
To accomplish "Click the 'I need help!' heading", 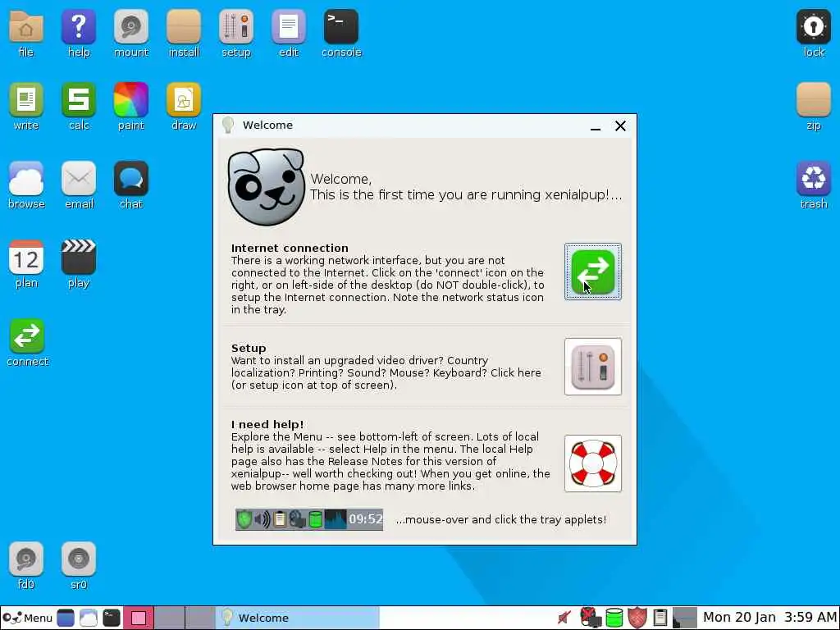I will coord(267,424).
